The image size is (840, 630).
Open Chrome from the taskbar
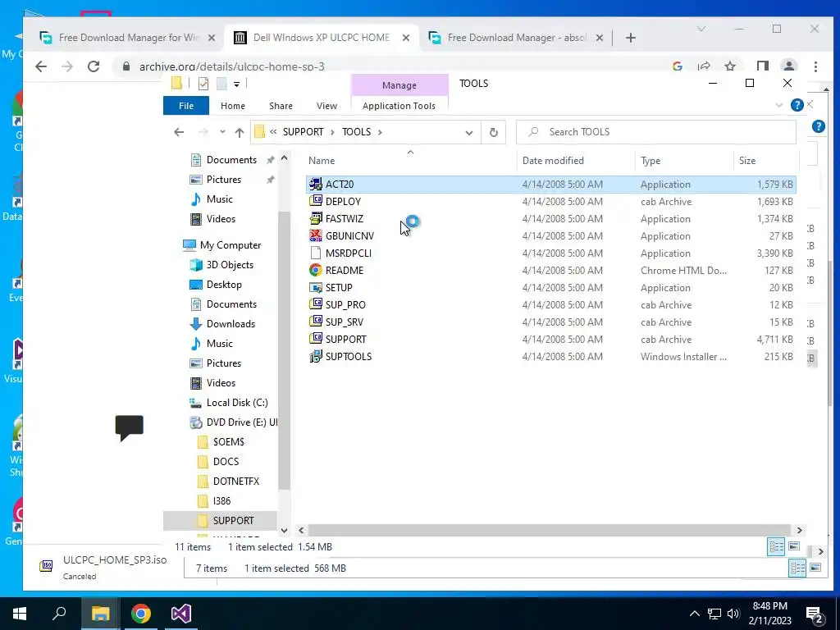141,614
